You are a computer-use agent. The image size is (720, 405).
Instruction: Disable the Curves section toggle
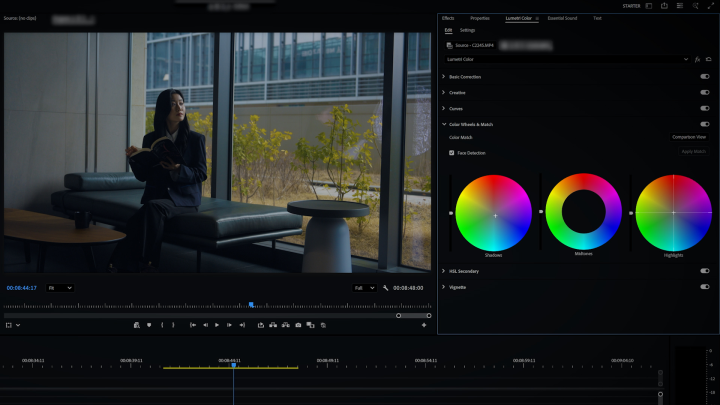point(704,108)
